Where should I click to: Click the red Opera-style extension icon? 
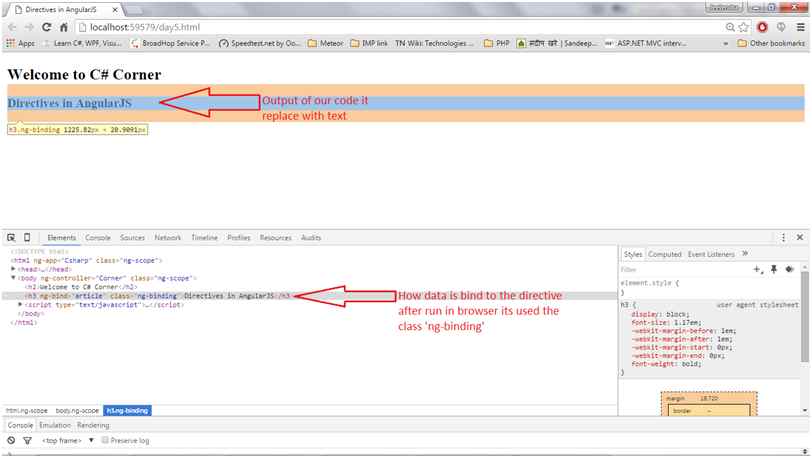point(762,27)
